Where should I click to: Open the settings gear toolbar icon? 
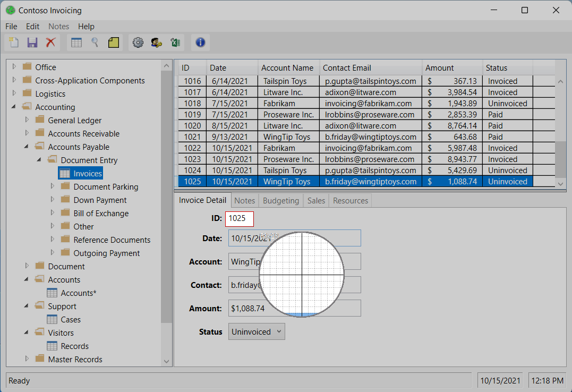coord(138,42)
